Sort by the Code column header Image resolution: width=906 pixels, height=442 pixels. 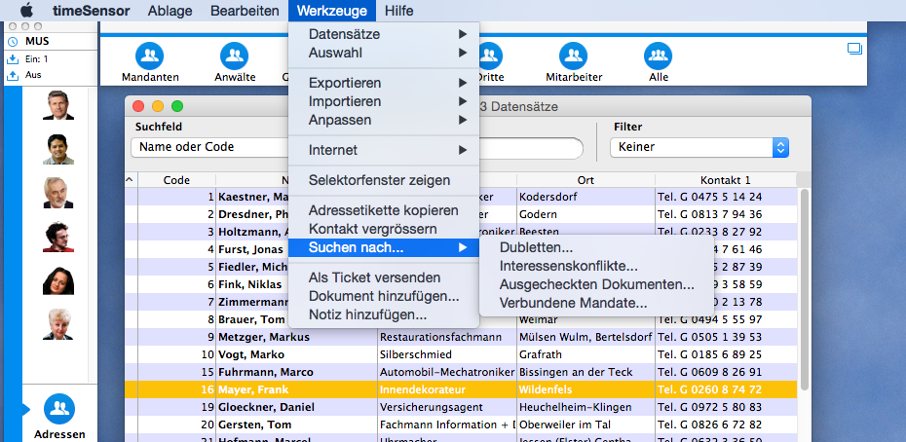[177, 180]
